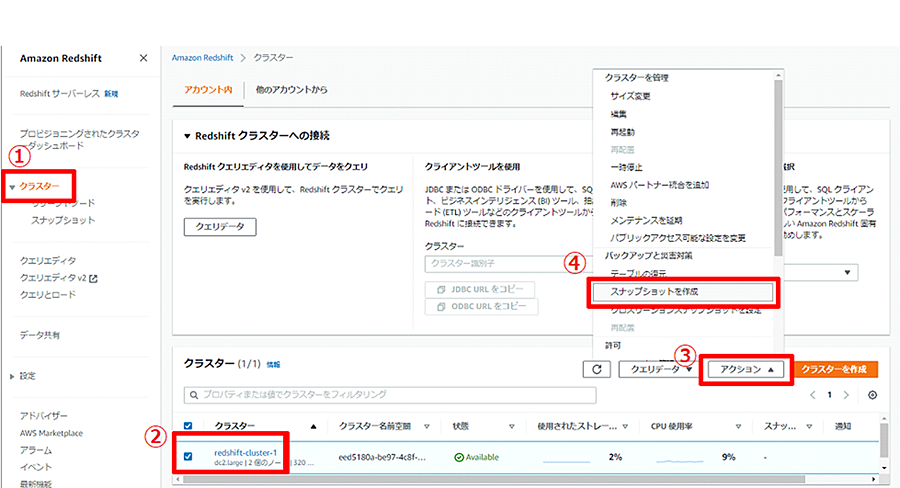Screen dimensions: 900x488
Task: Open the クエリデータ dropdown next to refresh
Action: pos(661,369)
